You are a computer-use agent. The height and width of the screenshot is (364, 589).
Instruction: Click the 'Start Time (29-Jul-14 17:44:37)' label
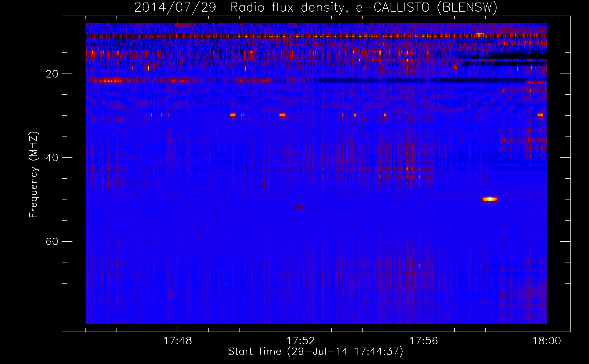pyautogui.click(x=316, y=352)
